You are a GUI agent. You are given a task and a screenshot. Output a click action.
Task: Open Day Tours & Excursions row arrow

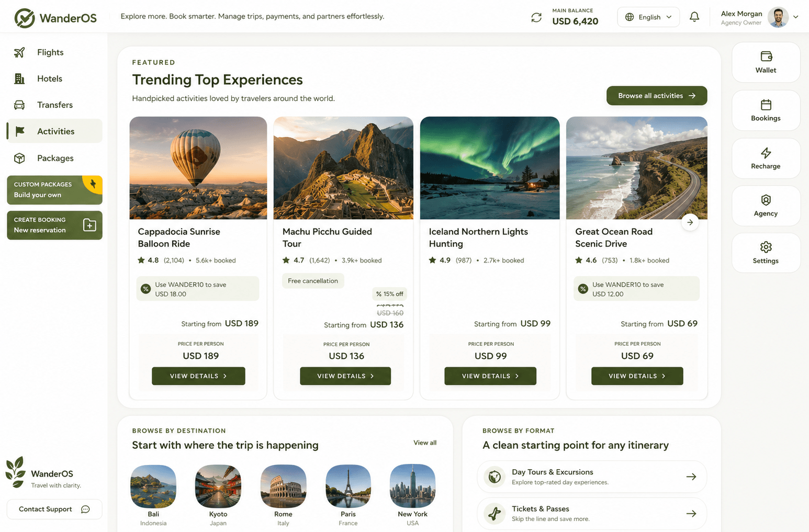pos(691,477)
